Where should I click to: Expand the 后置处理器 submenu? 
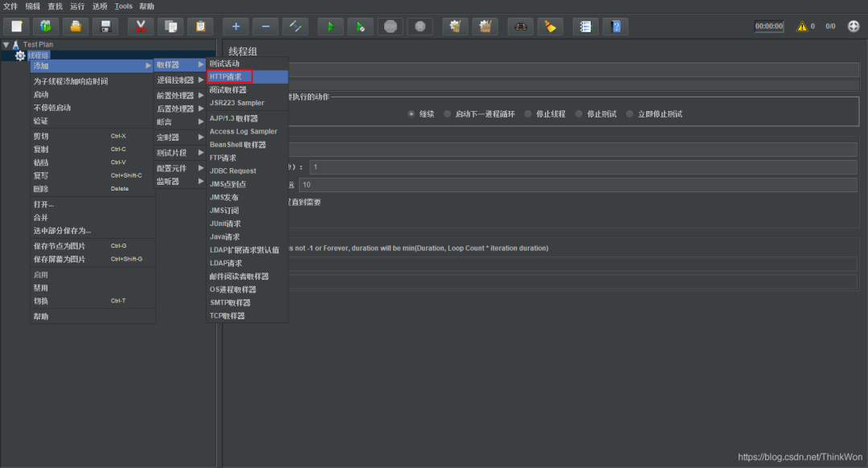180,109
